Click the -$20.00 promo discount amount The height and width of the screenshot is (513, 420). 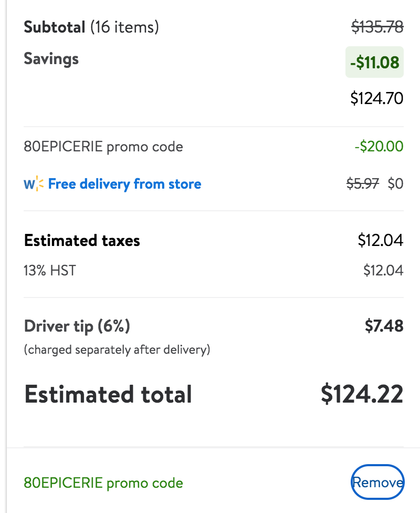(379, 146)
